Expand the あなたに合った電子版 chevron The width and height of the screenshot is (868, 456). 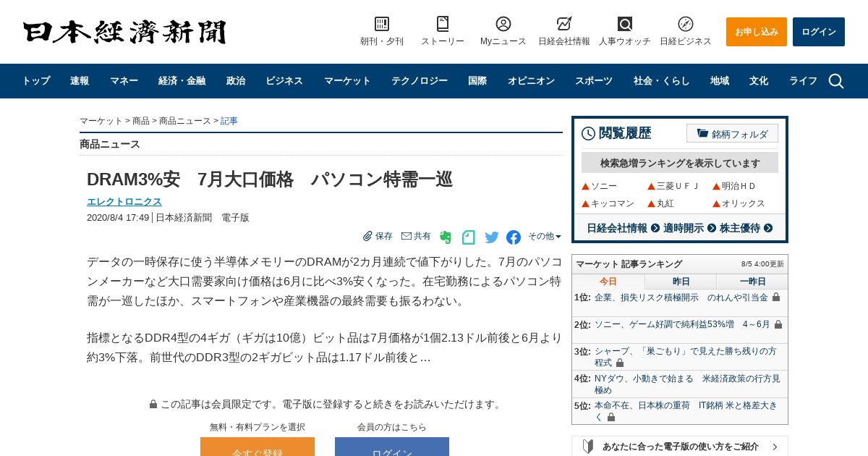pyautogui.click(x=775, y=447)
